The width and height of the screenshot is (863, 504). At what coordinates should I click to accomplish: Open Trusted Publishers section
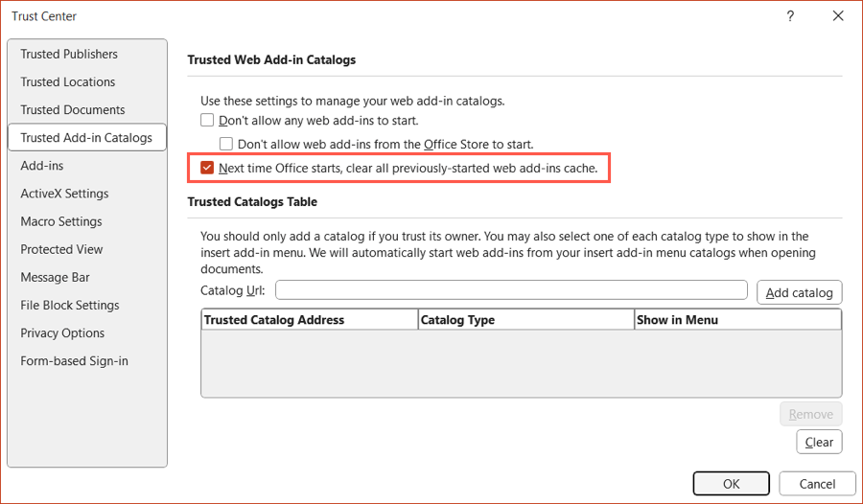click(69, 54)
